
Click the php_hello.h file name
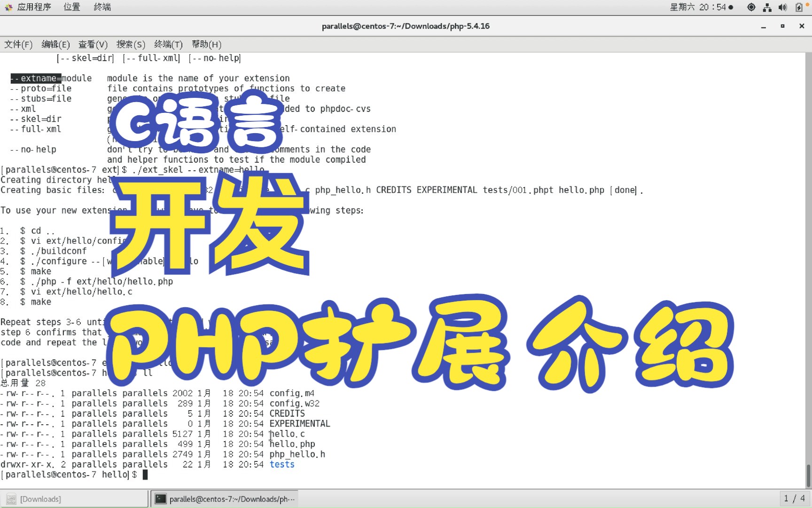(x=297, y=454)
